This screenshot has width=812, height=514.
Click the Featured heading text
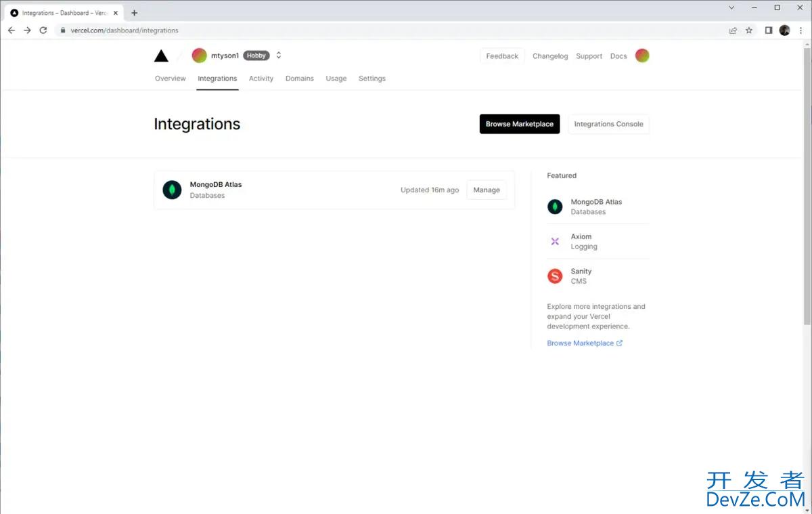click(x=562, y=175)
